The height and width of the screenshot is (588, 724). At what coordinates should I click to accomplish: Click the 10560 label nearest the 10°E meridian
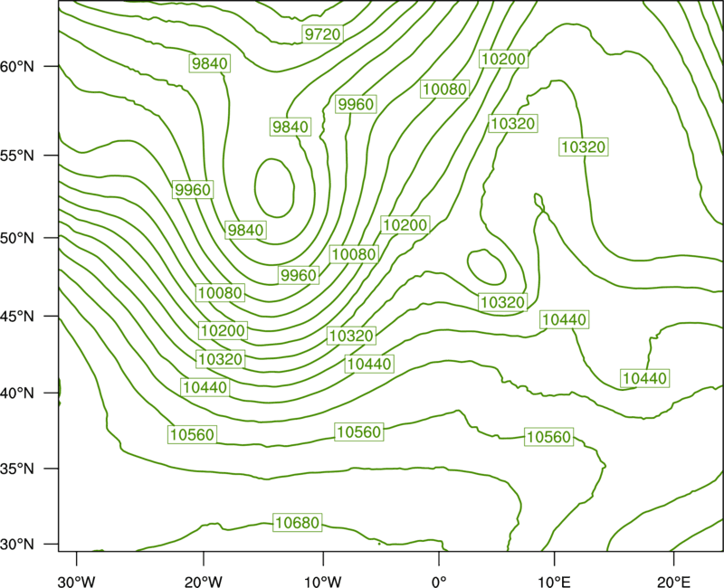coord(549,437)
